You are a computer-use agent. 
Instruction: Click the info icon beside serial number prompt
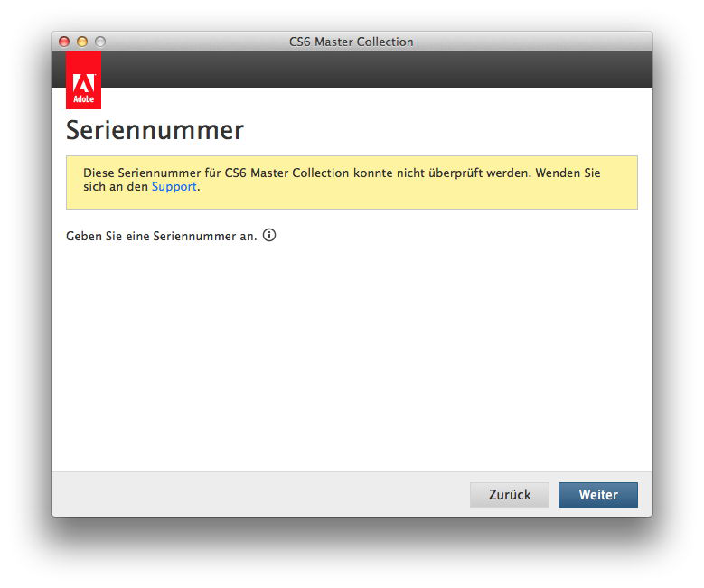pyautogui.click(x=269, y=236)
